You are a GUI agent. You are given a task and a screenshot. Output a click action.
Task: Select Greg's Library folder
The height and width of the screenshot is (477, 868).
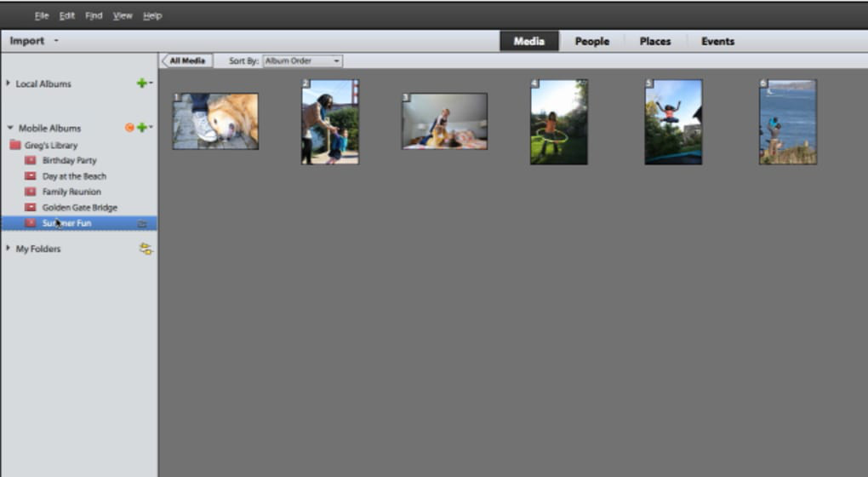click(x=51, y=145)
